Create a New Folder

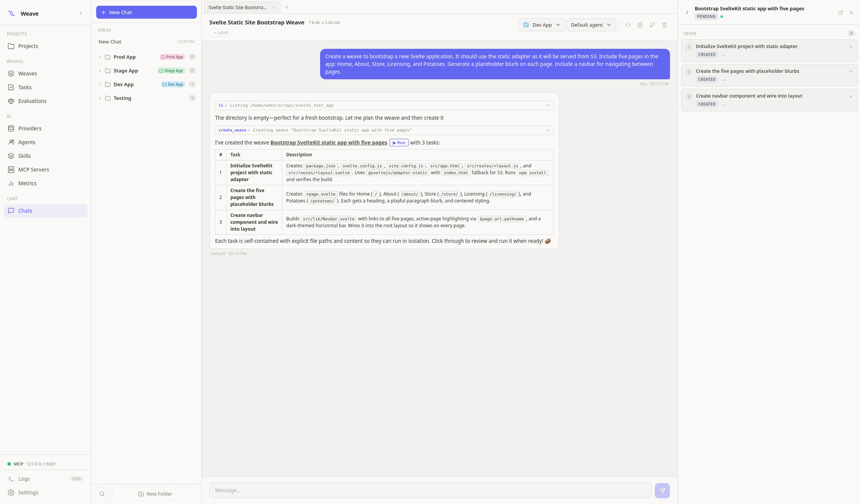click(x=155, y=494)
